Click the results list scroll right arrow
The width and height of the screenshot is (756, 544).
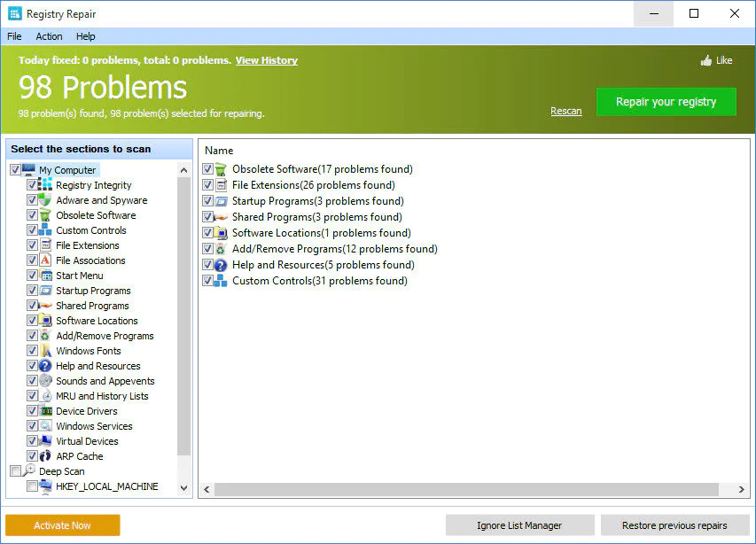pos(741,490)
